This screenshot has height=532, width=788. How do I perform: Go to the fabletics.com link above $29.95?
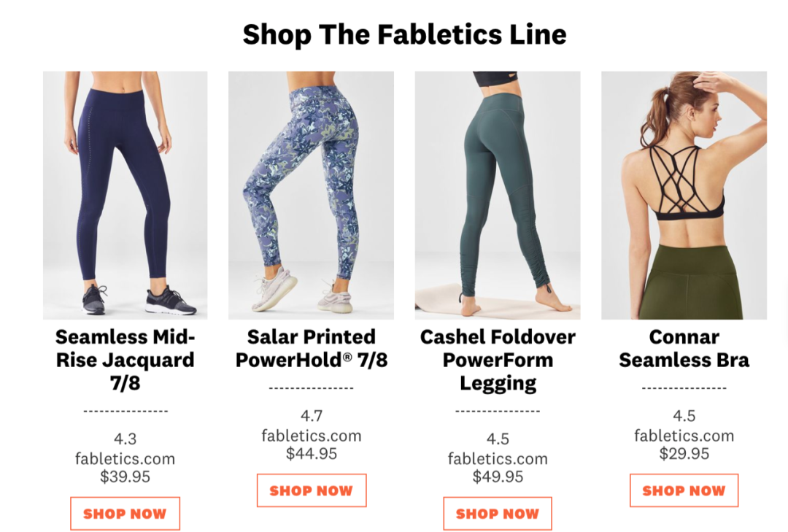point(684,436)
